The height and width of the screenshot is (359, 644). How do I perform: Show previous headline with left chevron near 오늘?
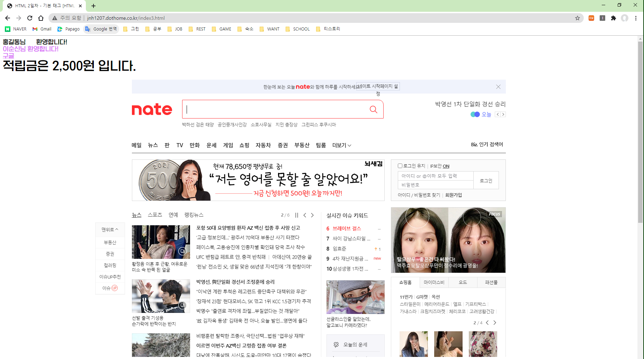498,114
